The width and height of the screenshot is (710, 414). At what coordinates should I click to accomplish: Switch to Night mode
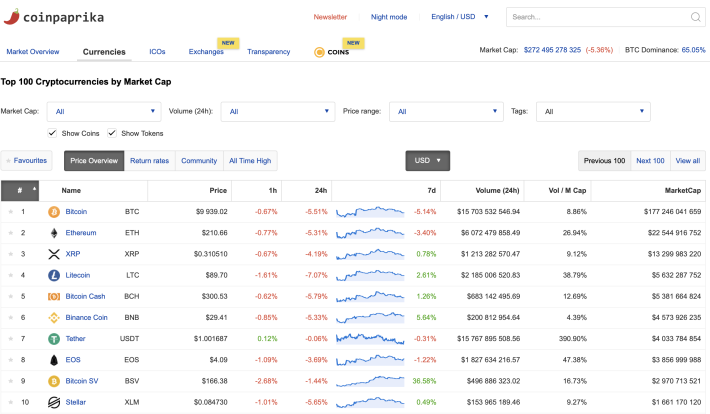(389, 17)
